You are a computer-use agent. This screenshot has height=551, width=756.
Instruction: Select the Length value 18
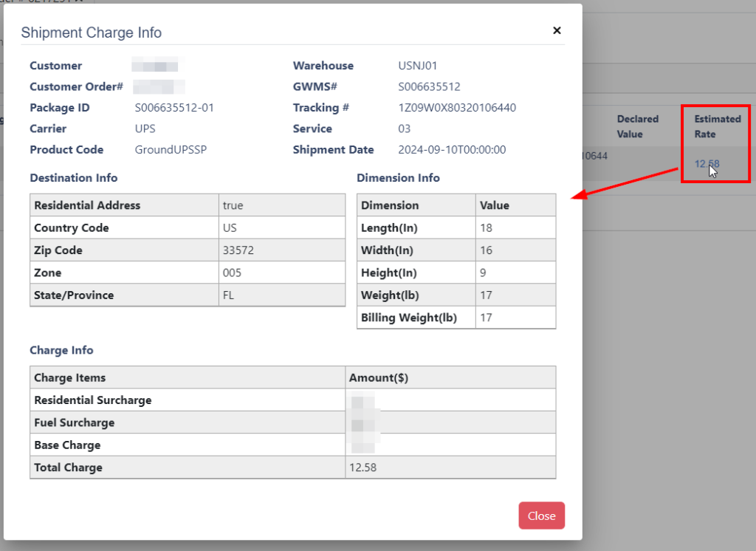[486, 227]
